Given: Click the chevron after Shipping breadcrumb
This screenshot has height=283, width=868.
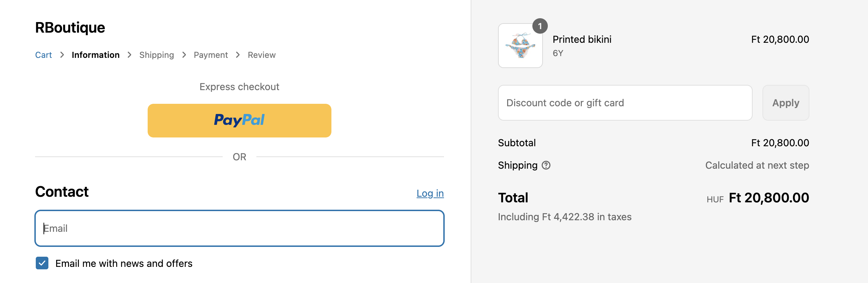Looking at the screenshot, I should tap(184, 55).
